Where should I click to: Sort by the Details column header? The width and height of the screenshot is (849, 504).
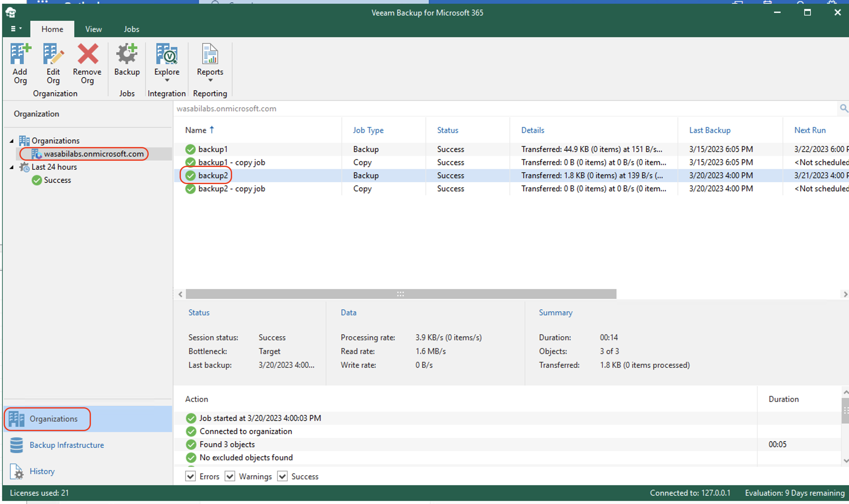tap(533, 130)
